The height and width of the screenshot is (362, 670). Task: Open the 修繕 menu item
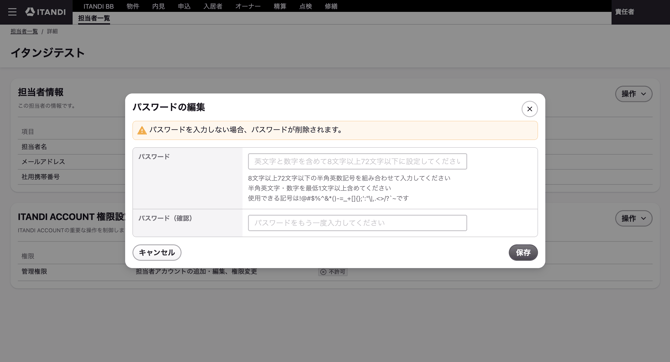331,6
